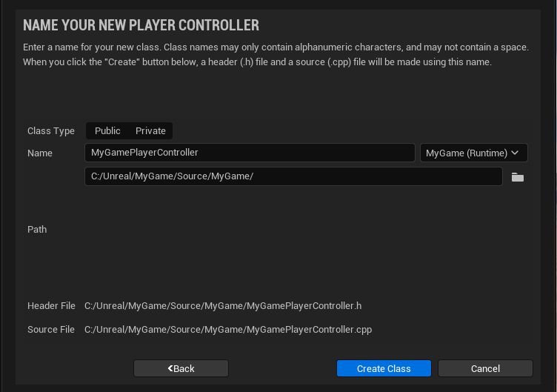The width and height of the screenshot is (557, 392).
Task: Click the MyGamePlayerController name field
Action: (x=250, y=153)
